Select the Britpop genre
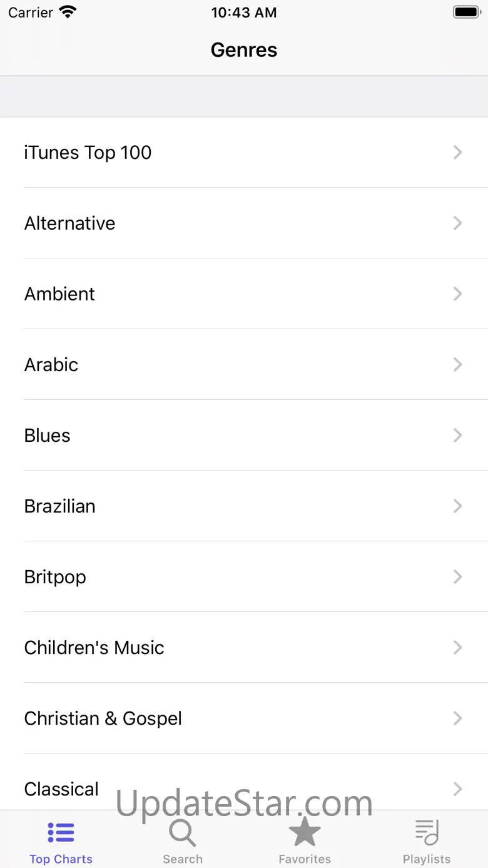This screenshot has width=488, height=868. coord(55,576)
